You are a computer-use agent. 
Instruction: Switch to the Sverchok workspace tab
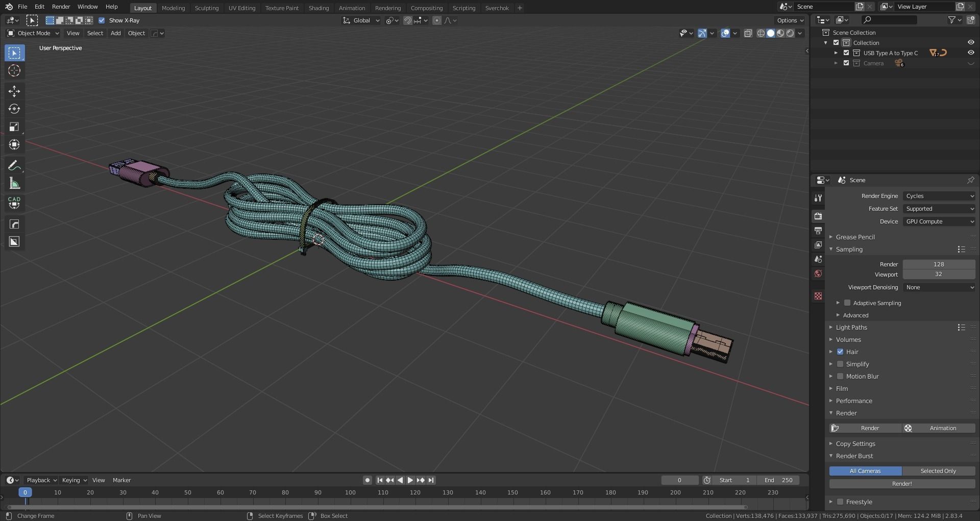(497, 8)
